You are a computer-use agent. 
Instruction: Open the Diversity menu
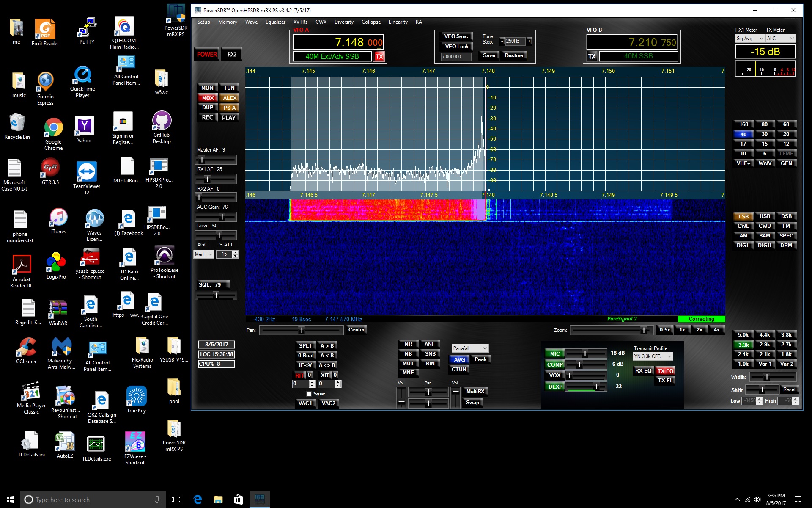(x=344, y=22)
